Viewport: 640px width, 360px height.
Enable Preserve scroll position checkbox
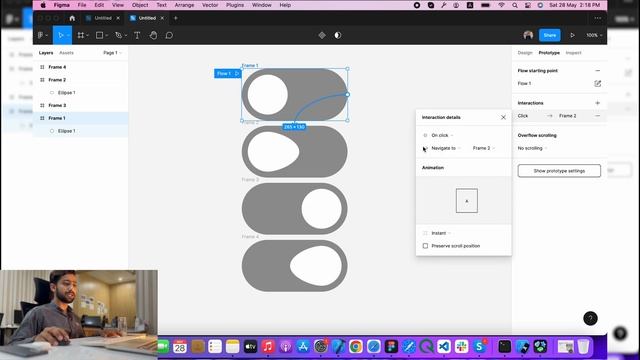[x=425, y=246]
